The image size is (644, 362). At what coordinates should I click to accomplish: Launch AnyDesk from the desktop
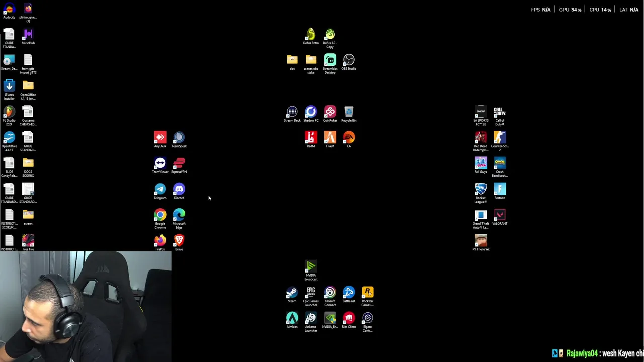coord(160,140)
